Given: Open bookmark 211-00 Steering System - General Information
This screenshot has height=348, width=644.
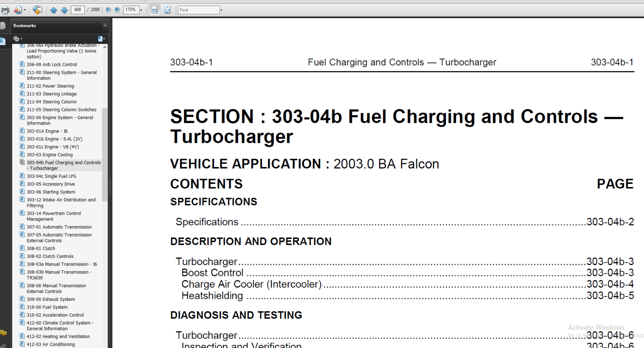Looking at the screenshot, I should (62, 75).
